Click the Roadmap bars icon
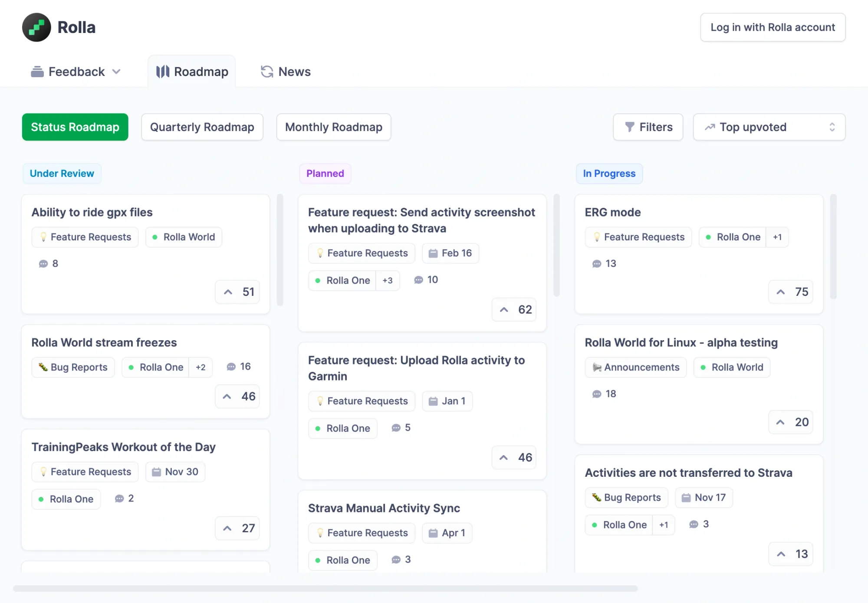Viewport: 868px width, 603px height. click(162, 71)
